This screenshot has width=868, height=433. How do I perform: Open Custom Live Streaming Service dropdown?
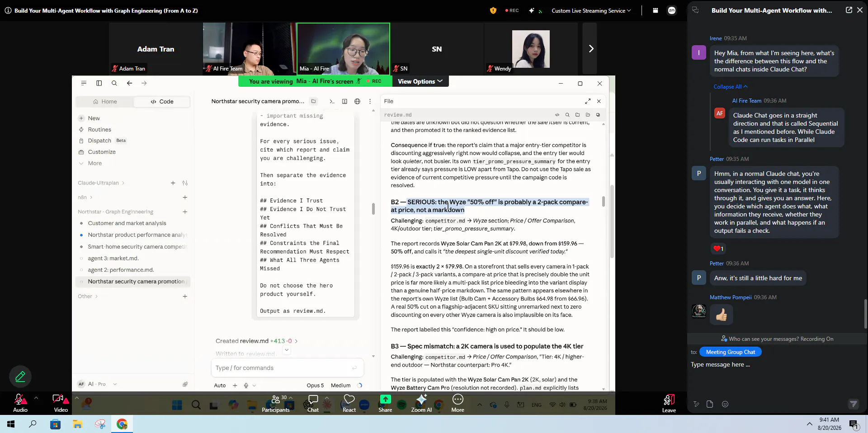[x=591, y=10]
